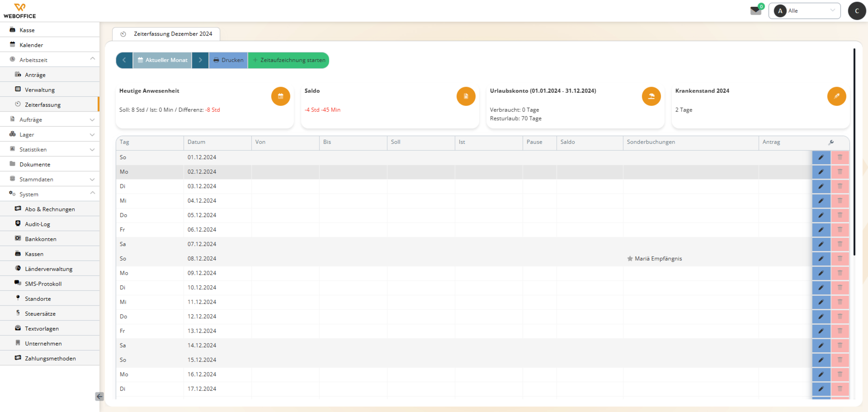Click the vertical scrollbar of time table
The image size is (868, 412).
pos(854,152)
